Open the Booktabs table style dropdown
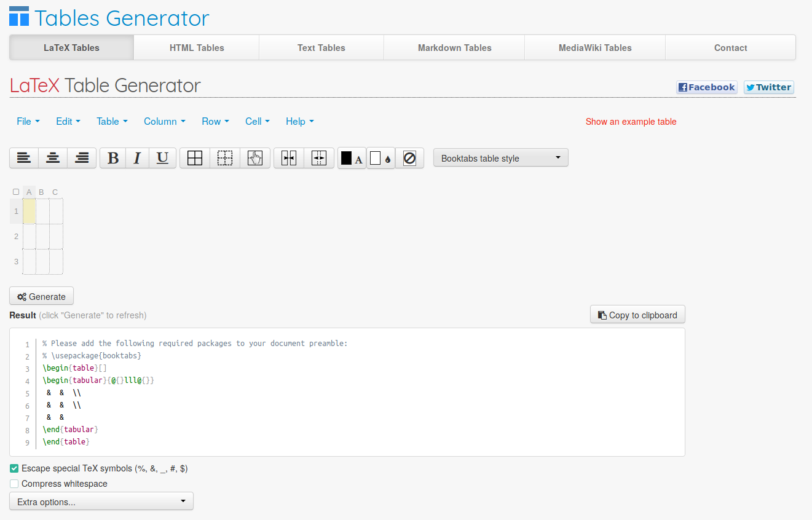 [500, 158]
